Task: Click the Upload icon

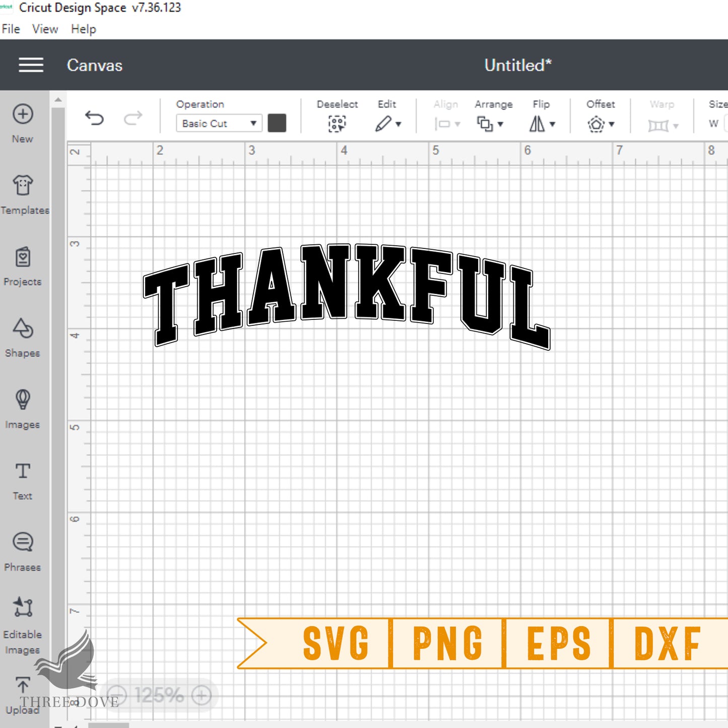Action: [x=23, y=685]
